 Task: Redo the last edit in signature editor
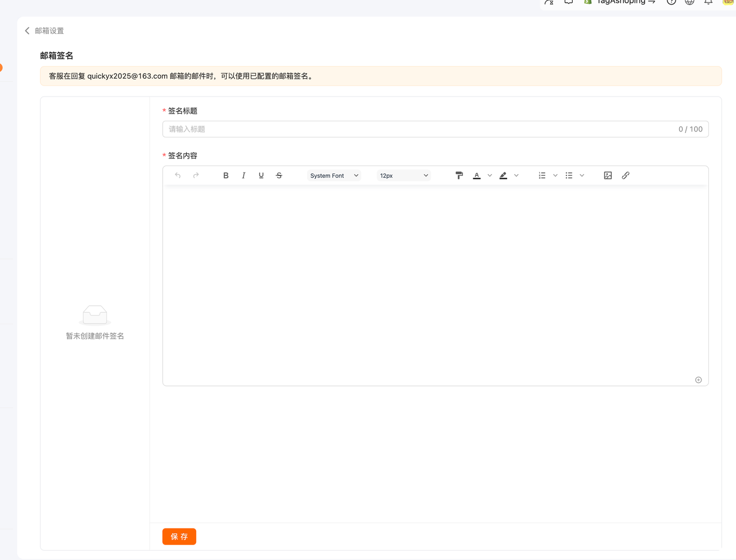click(x=196, y=175)
